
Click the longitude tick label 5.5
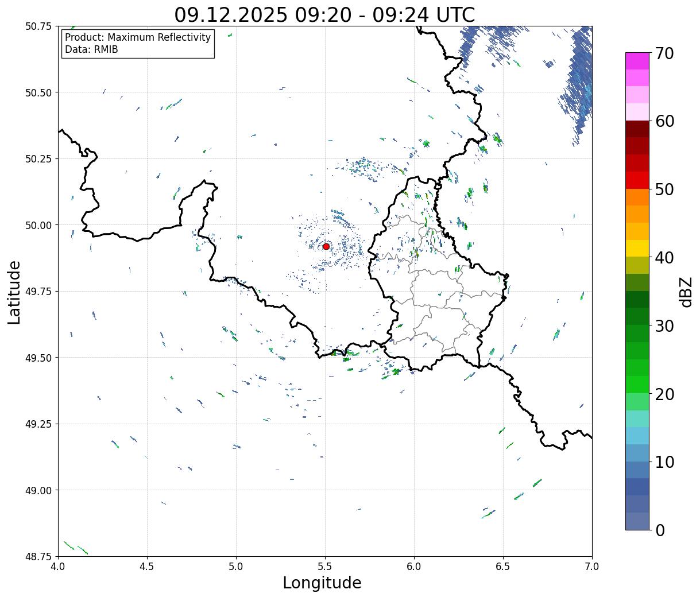[x=325, y=566]
